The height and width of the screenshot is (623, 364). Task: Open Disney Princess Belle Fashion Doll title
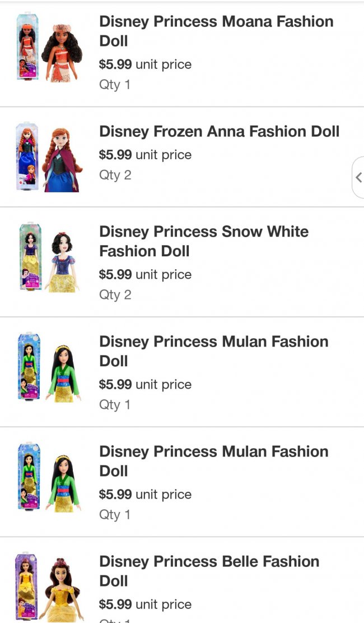click(209, 571)
